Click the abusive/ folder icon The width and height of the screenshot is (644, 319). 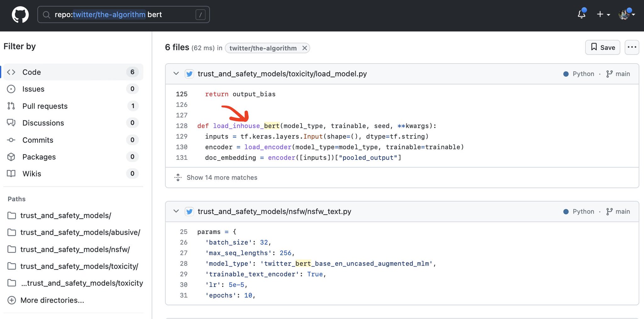click(12, 232)
